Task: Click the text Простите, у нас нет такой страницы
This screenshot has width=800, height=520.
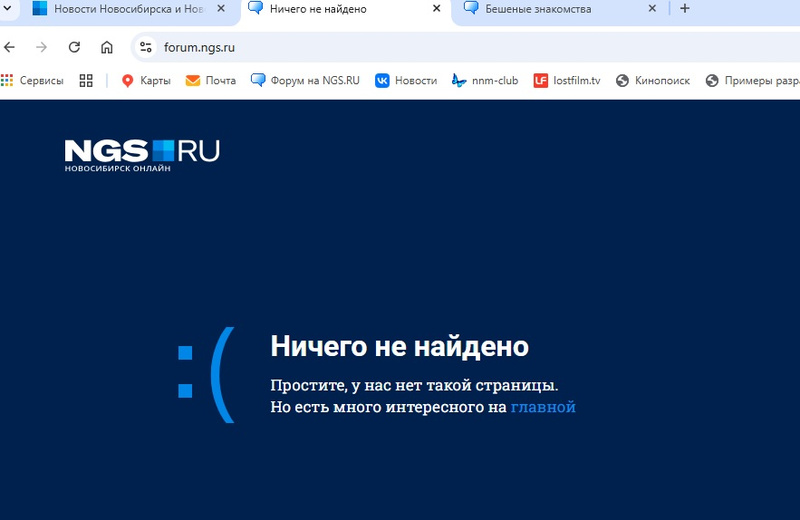Action: coord(414,385)
